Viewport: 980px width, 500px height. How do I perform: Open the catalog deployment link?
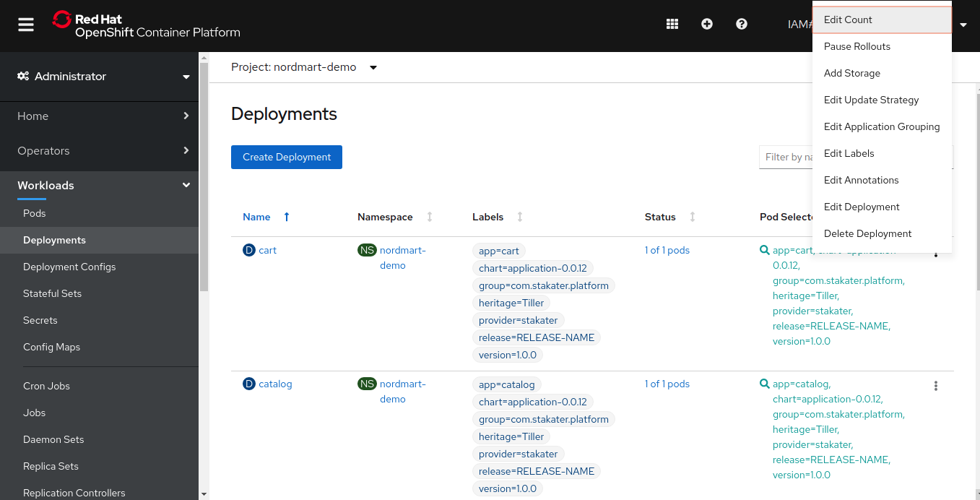point(275,384)
